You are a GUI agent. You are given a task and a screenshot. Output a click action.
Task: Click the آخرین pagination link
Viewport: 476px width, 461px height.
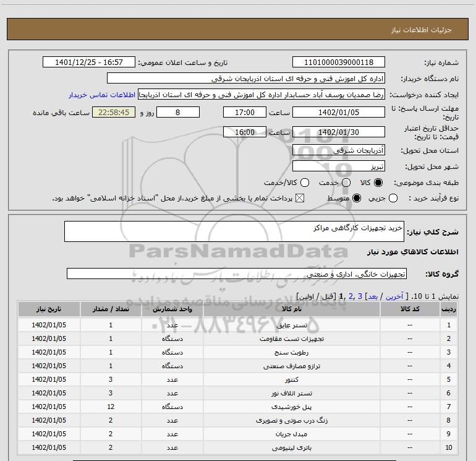tap(394, 296)
